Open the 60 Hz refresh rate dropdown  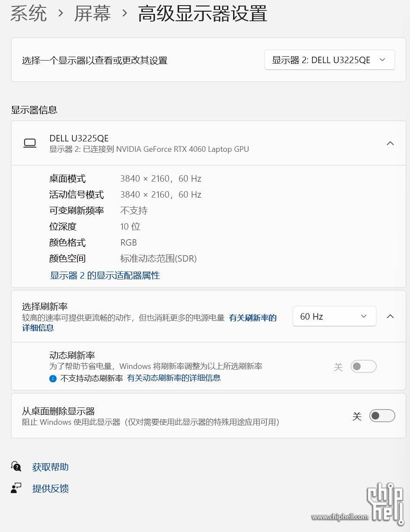point(334,317)
